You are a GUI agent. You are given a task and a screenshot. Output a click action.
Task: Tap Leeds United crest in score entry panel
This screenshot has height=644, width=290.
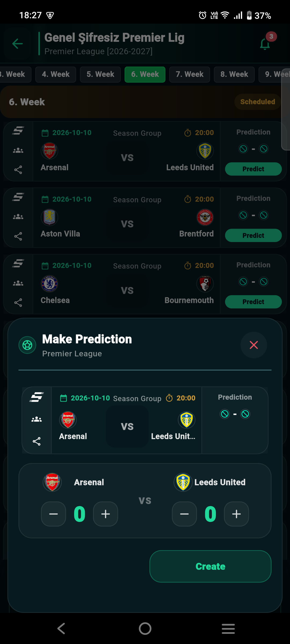coord(183,482)
